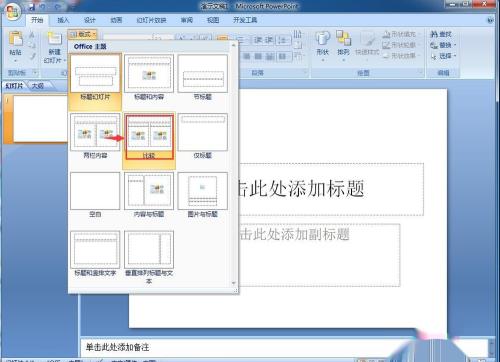
Task: Click layout gallery scrollbar up arrow
Action: point(234,45)
